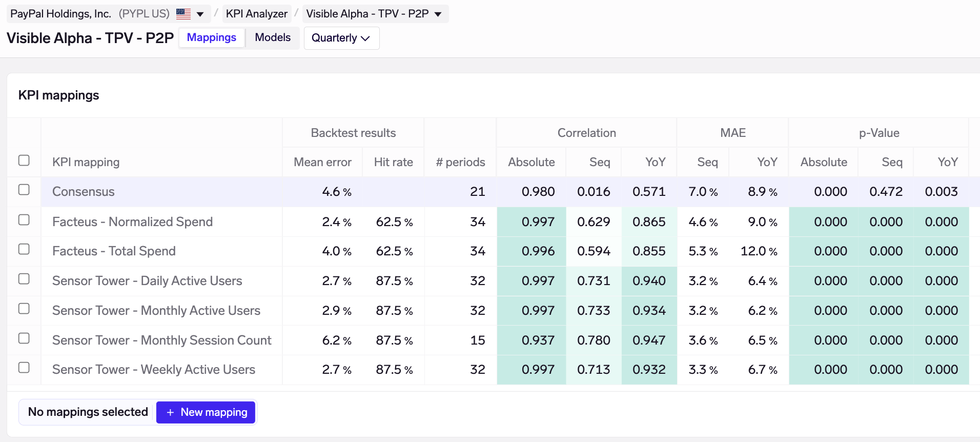Viewport: 980px width, 442px height.
Task: Click Consensus absolute correlation 0.980
Action: (538, 192)
